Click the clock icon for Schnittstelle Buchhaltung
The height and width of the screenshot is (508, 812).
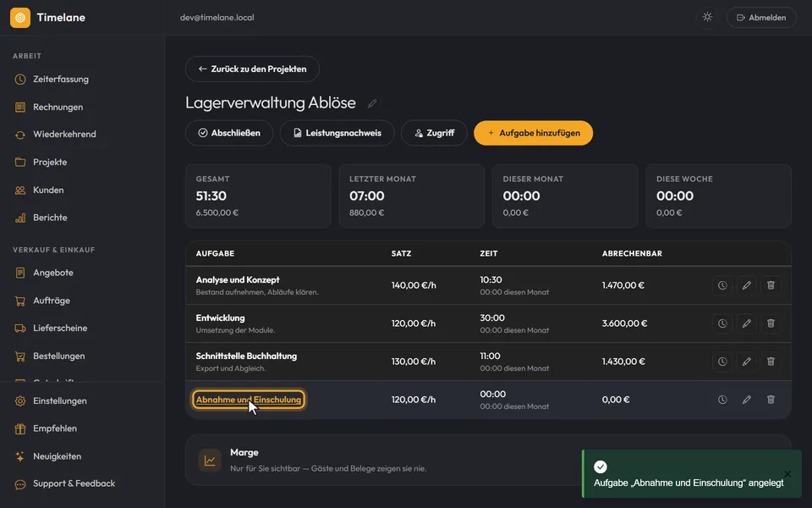click(722, 362)
